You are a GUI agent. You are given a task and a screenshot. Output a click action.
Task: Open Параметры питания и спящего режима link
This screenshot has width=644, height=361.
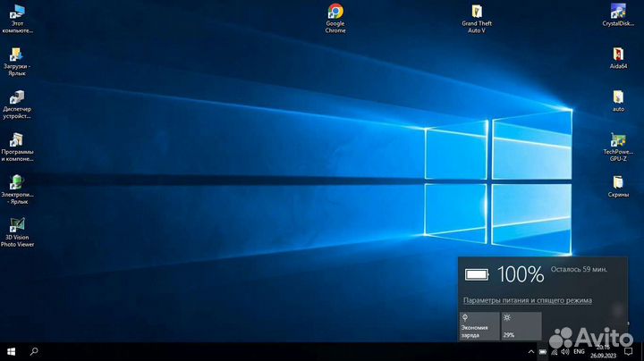[x=528, y=300]
